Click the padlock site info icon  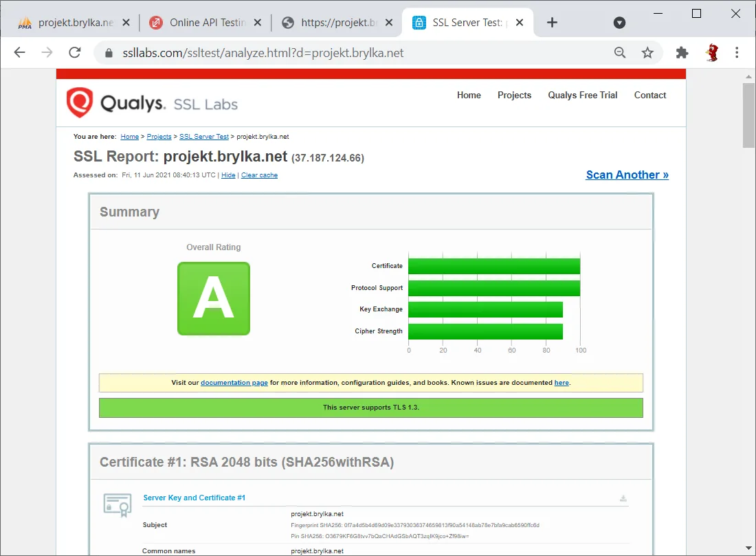(x=109, y=53)
